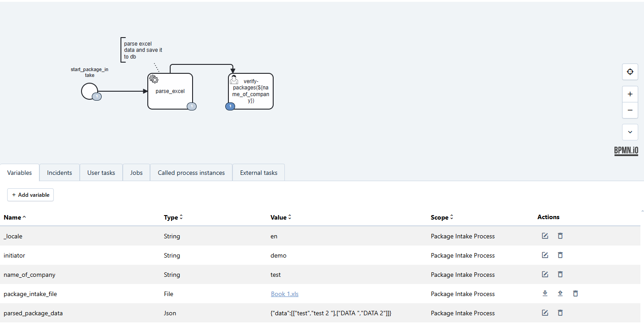
Task: Click the Add variable button
Action: point(30,195)
